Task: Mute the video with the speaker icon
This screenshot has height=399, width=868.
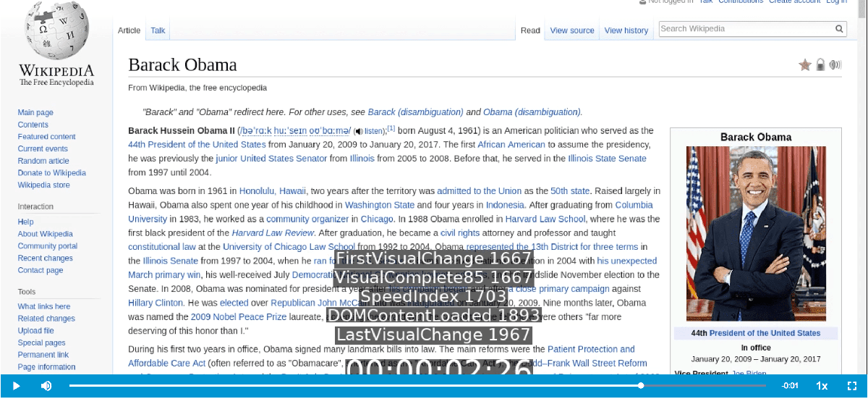Action: [x=46, y=386]
